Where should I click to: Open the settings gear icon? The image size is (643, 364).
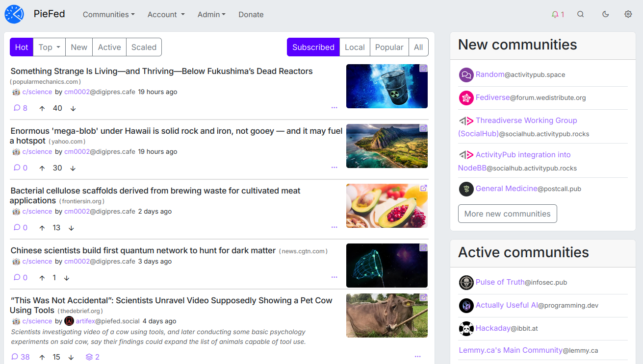coord(628,15)
